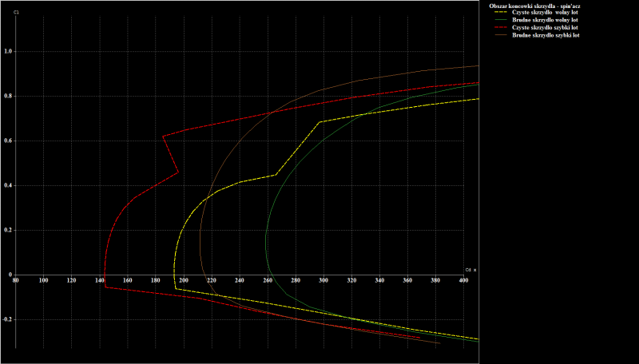Click the 80 tick on horizontal axis
The width and height of the screenshot is (639, 364).
15,280
